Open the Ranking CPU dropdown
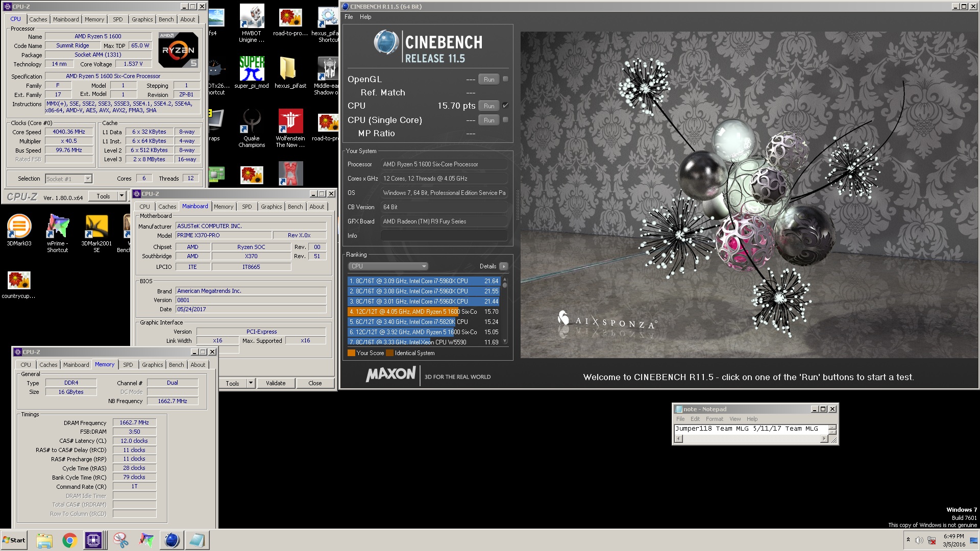This screenshot has height=551, width=980. 388,266
